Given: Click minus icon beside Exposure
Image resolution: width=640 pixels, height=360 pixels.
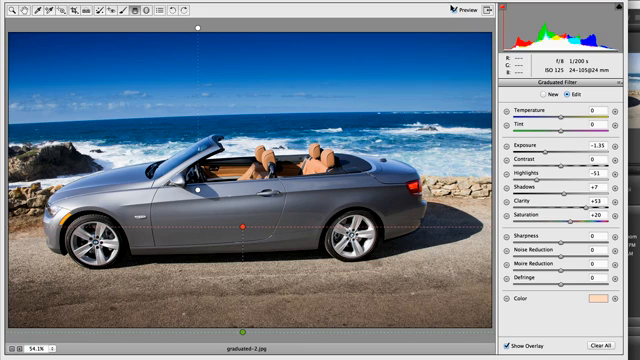Looking at the screenshot, I should [x=507, y=146].
